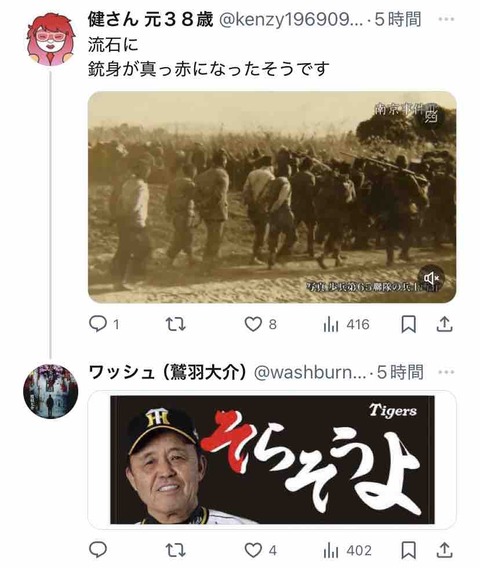Open more options for ワッシュ's post
The width and height of the screenshot is (480, 568).
click(x=446, y=372)
